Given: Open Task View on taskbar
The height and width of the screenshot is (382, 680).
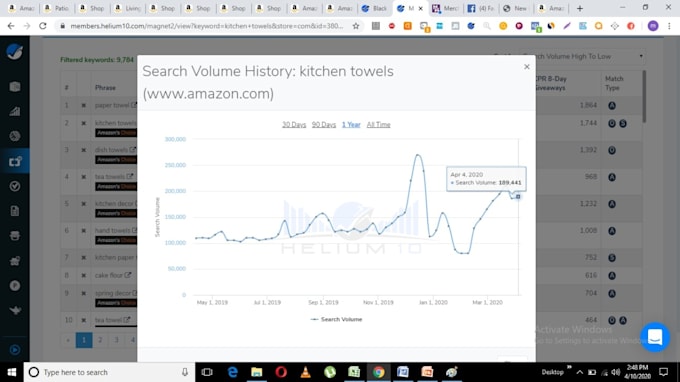Looking at the screenshot, I should click(x=207, y=372).
